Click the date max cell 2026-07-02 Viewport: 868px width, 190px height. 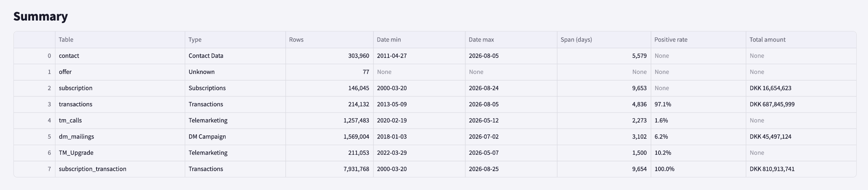point(511,136)
